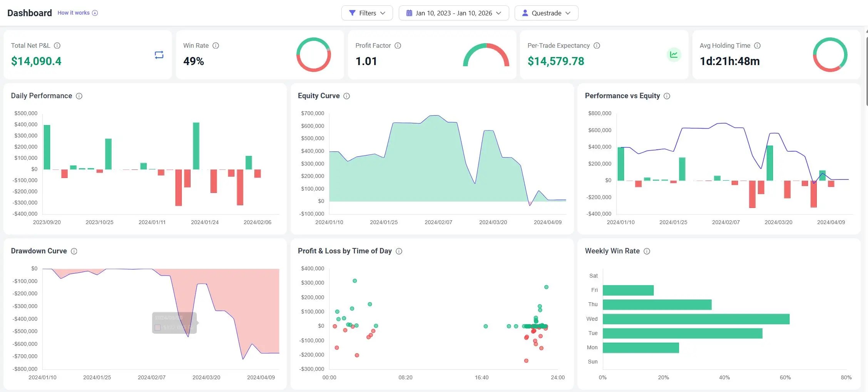Click the calendar icon in the date selector
868x392 pixels.
click(409, 13)
